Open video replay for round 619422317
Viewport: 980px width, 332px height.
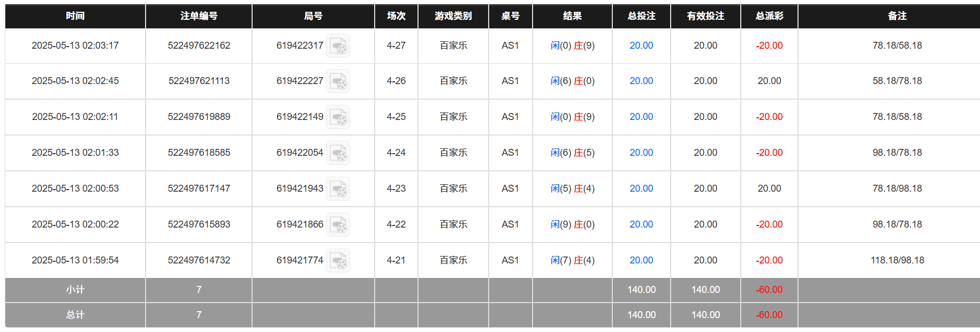pyautogui.click(x=338, y=46)
